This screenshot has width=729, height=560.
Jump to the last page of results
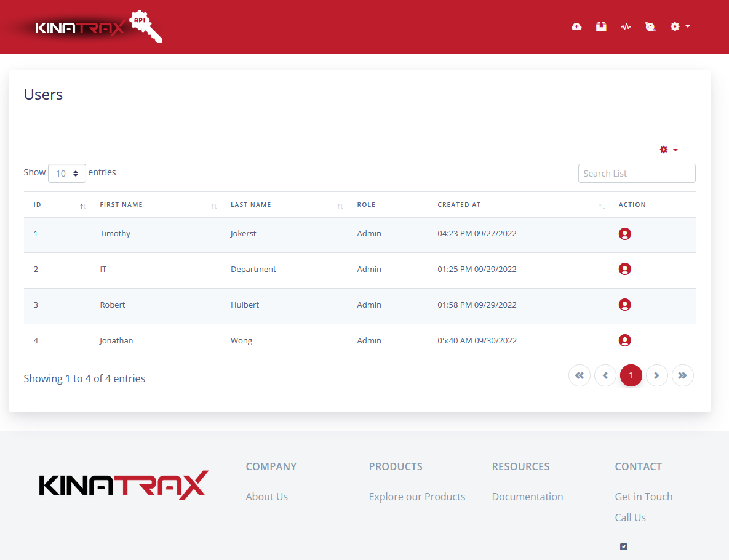coord(682,375)
